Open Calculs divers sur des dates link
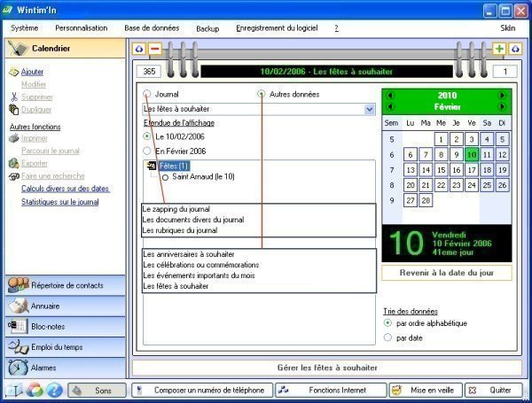This screenshot has height=403, width=532. 65,189
